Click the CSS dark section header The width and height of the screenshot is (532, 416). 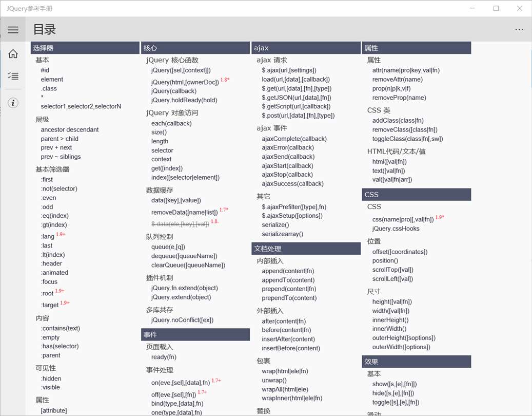point(417,195)
